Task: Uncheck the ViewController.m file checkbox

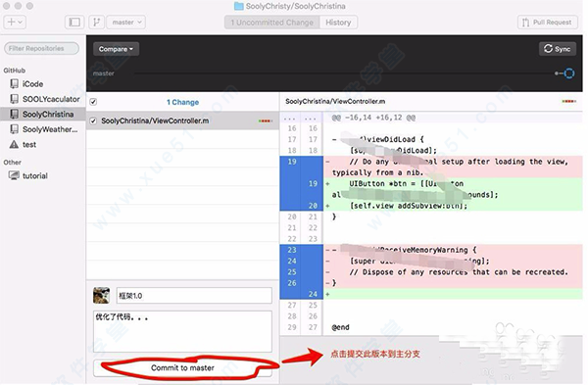Action: [93, 120]
